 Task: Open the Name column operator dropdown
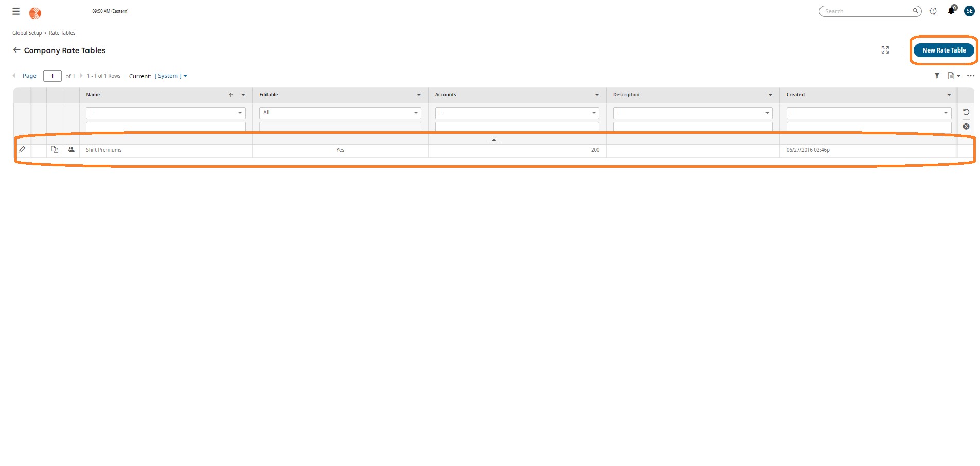pyautogui.click(x=165, y=113)
